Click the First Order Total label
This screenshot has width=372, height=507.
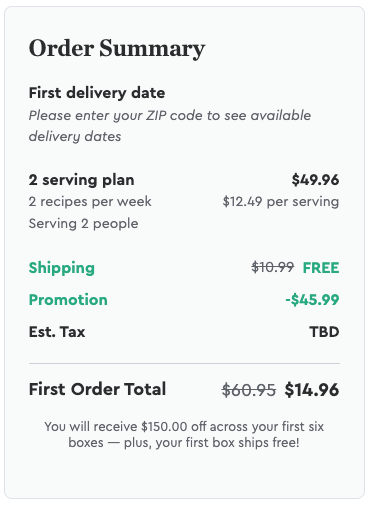coord(97,389)
